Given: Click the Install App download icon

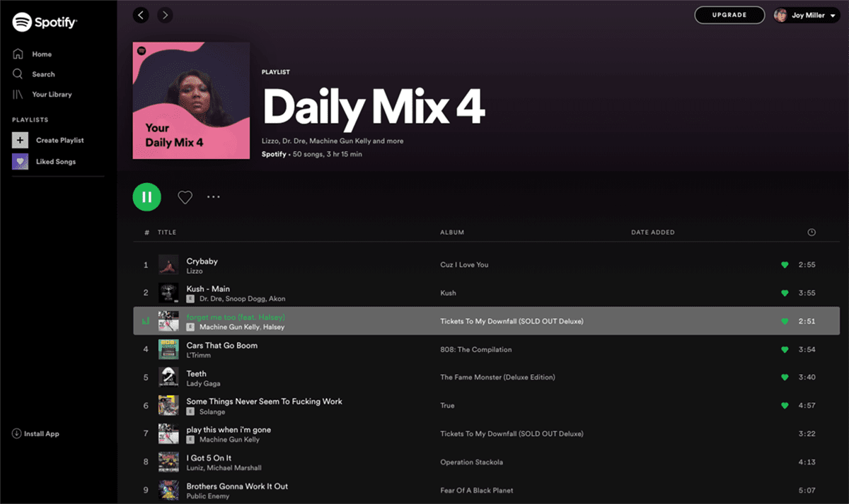Looking at the screenshot, I should click(16, 434).
